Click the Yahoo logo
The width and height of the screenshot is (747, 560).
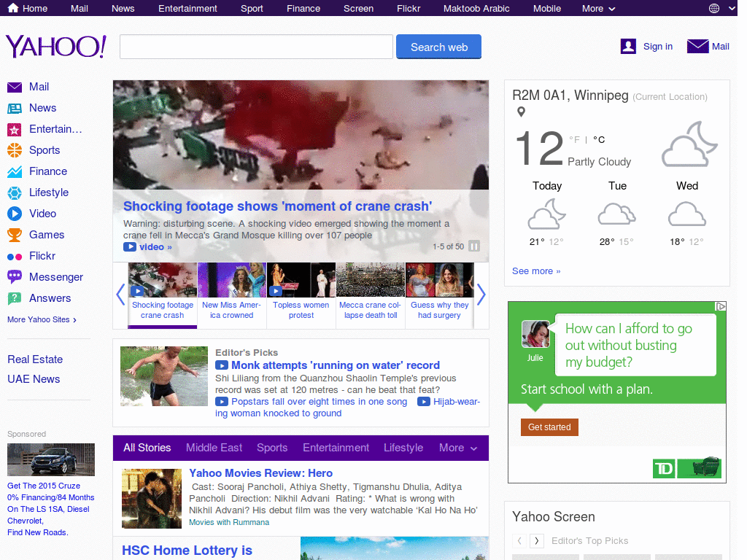[x=55, y=46]
